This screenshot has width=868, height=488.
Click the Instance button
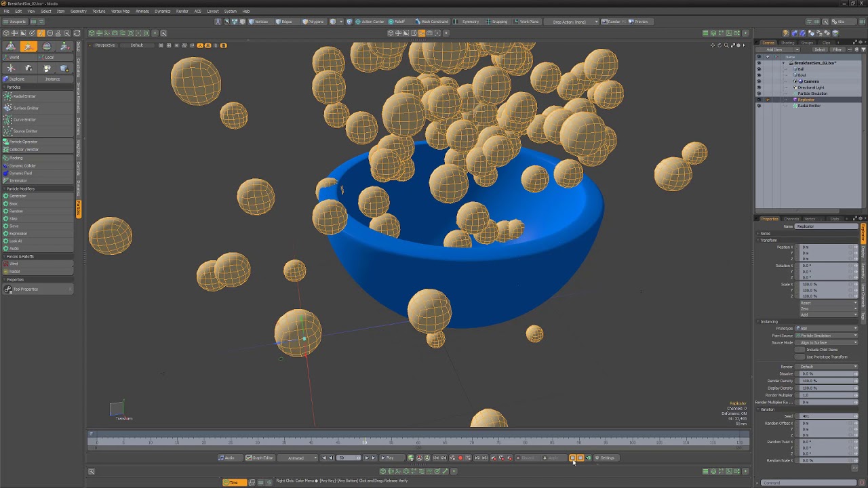click(x=53, y=79)
